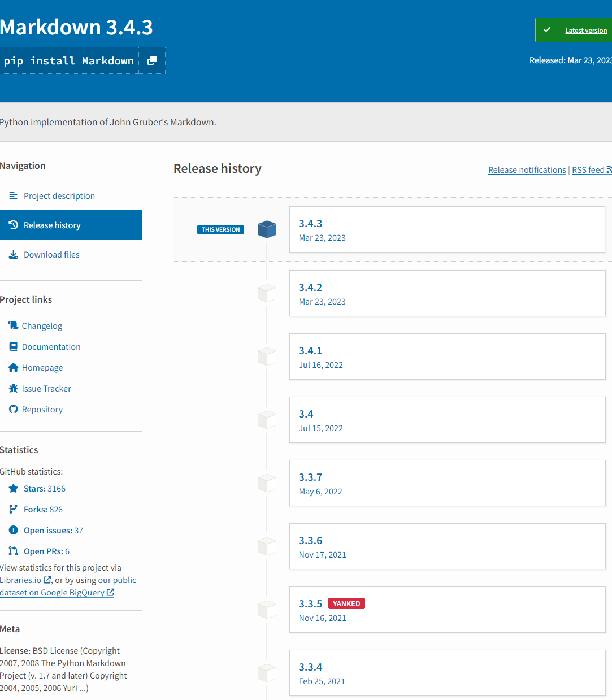Select the pip install Markdown command text
Viewport: 612px width, 700px height.
click(69, 60)
